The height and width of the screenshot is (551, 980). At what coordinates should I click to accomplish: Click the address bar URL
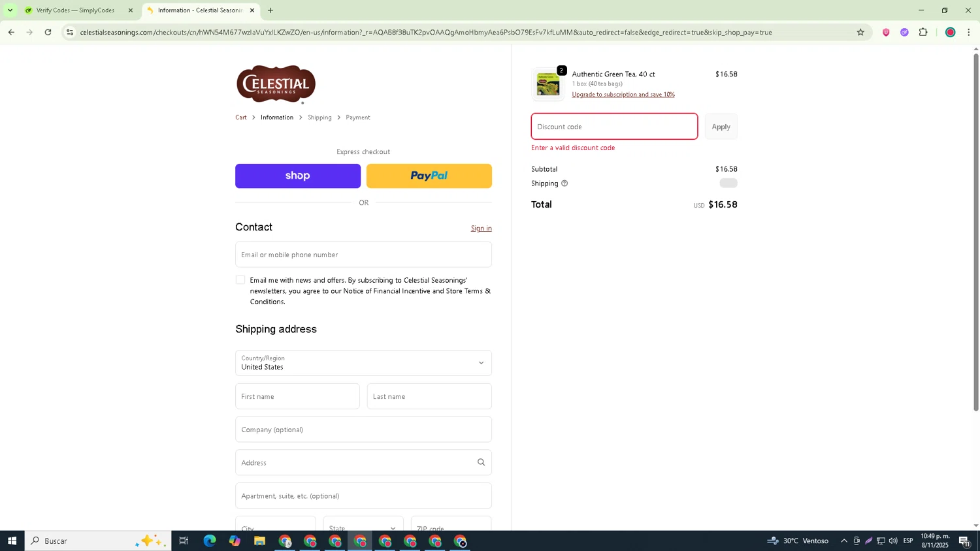426,32
